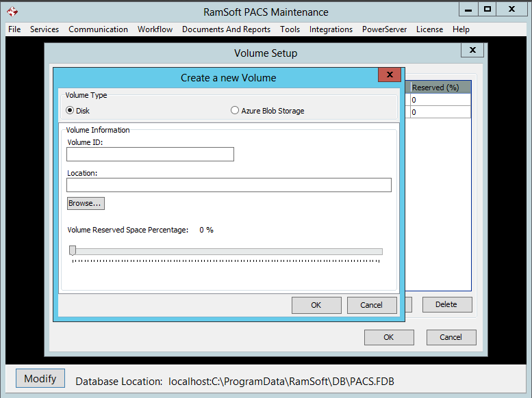Viewport: 532px width, 398px height.
Task: Open the File menu
Action: (x=14, y=29)
